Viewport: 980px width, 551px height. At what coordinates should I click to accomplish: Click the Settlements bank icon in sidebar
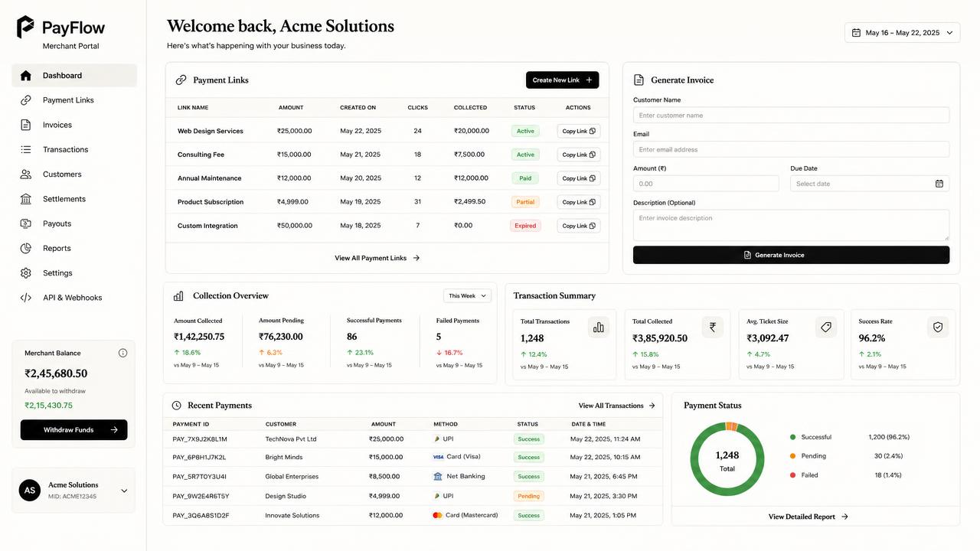[26, 199]
